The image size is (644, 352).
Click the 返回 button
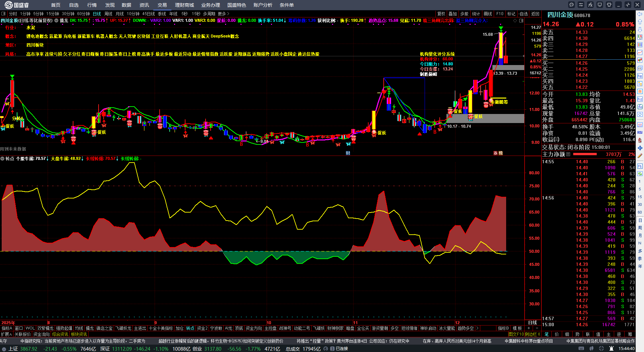tap(535, 14)
